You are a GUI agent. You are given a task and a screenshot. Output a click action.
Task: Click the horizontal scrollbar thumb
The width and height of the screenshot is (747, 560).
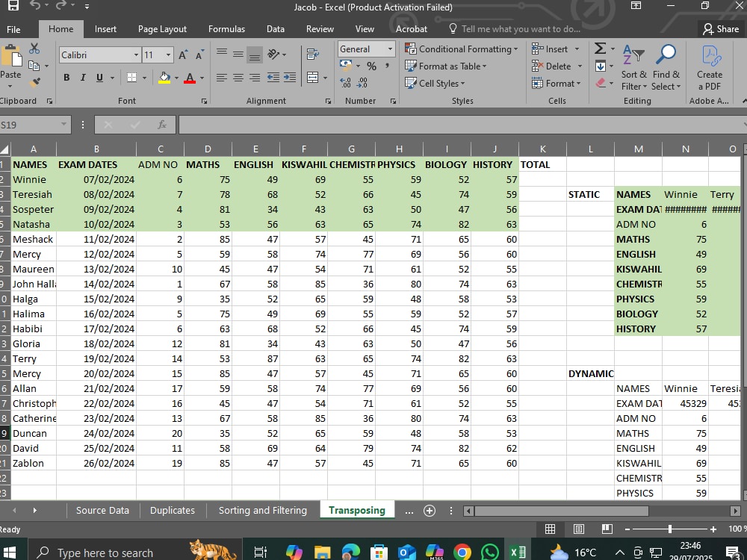tap(562, 511)
